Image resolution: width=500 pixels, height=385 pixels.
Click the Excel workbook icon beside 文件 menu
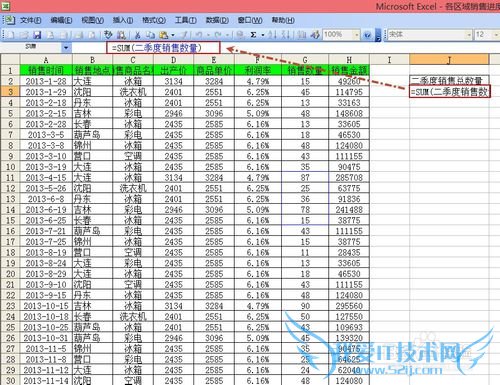9,20
